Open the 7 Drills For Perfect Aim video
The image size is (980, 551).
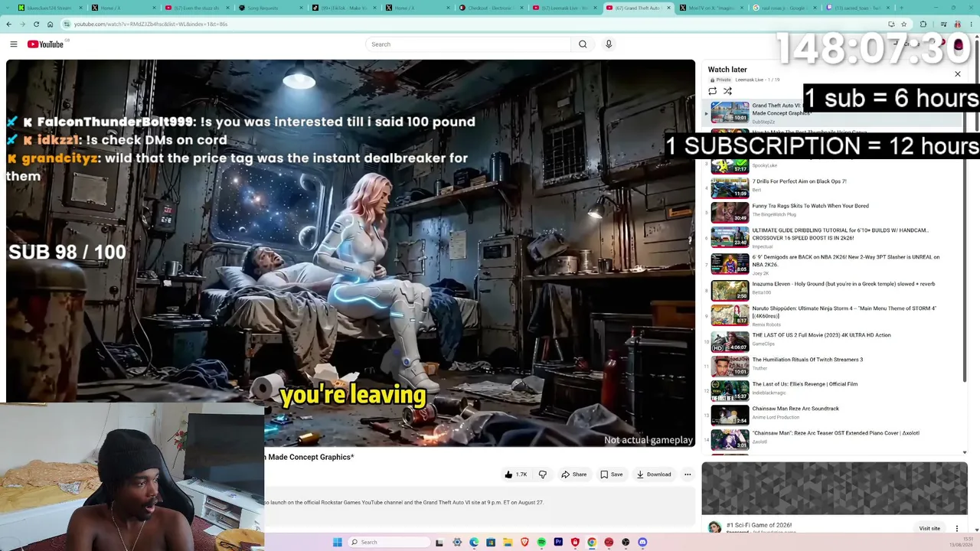pyautogui.click(x=799, y=181)
